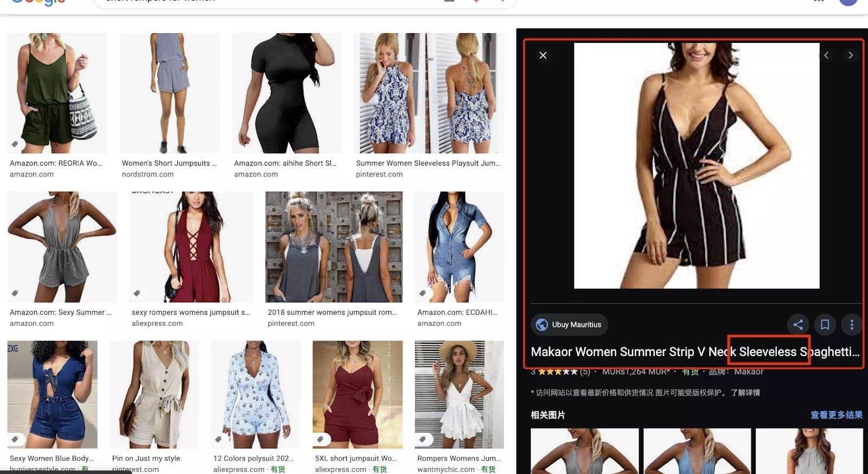Go to next image in preview
Screen dimensions: 868x474
click(850, 55)
